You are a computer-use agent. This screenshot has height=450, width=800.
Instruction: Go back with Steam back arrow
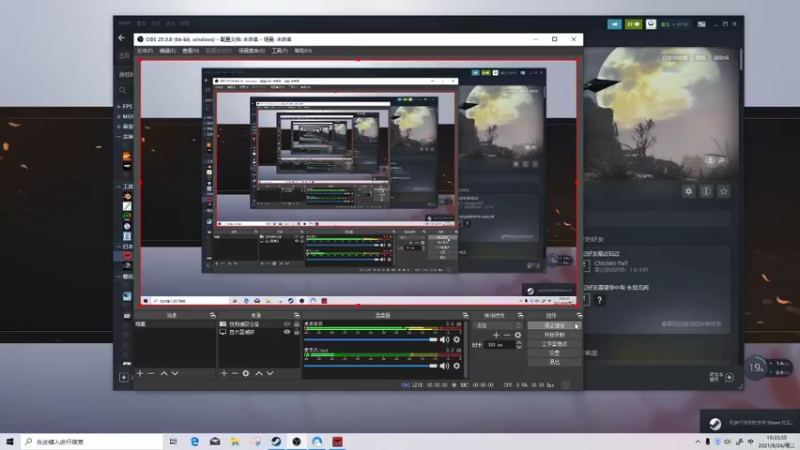(x=121, y=38)
